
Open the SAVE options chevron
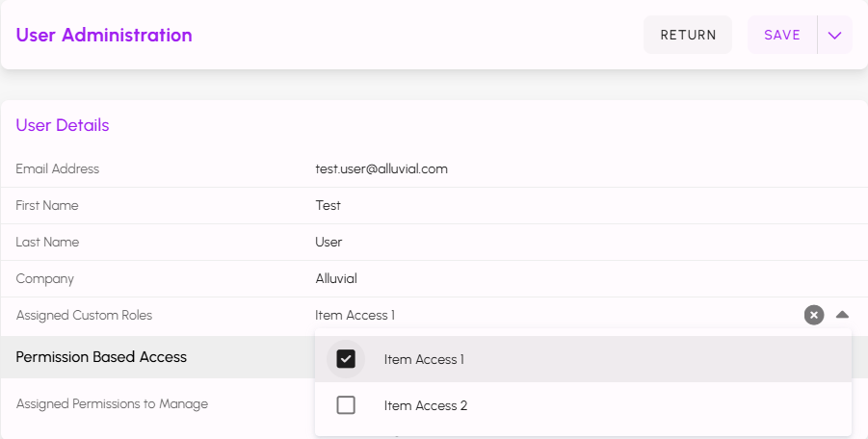(x=834, y=36)
